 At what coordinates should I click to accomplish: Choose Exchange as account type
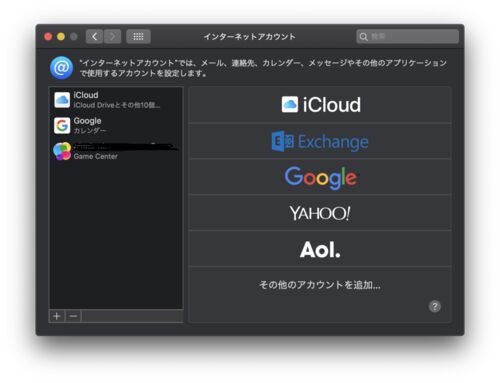tap(320, 141)
